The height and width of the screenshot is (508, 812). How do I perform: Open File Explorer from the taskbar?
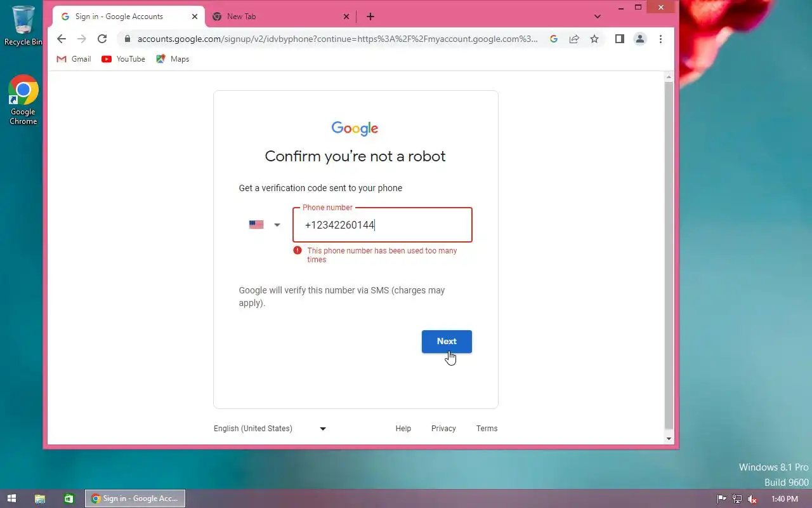click(40, 499)
